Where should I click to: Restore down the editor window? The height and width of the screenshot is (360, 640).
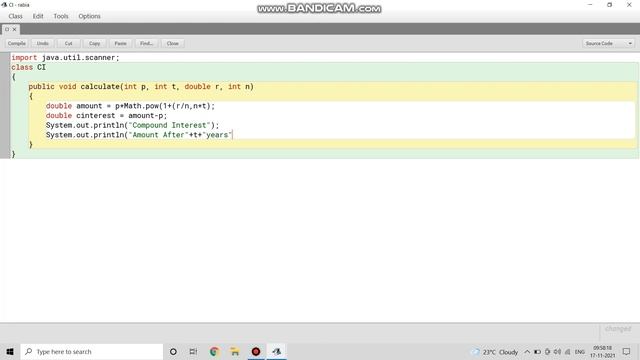pos(609,5)
